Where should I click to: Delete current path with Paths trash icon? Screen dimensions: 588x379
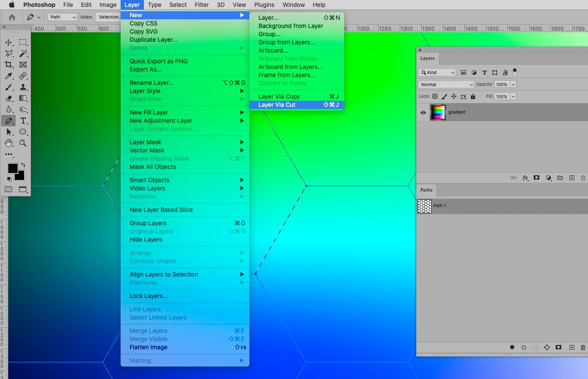tap(583, 347)
